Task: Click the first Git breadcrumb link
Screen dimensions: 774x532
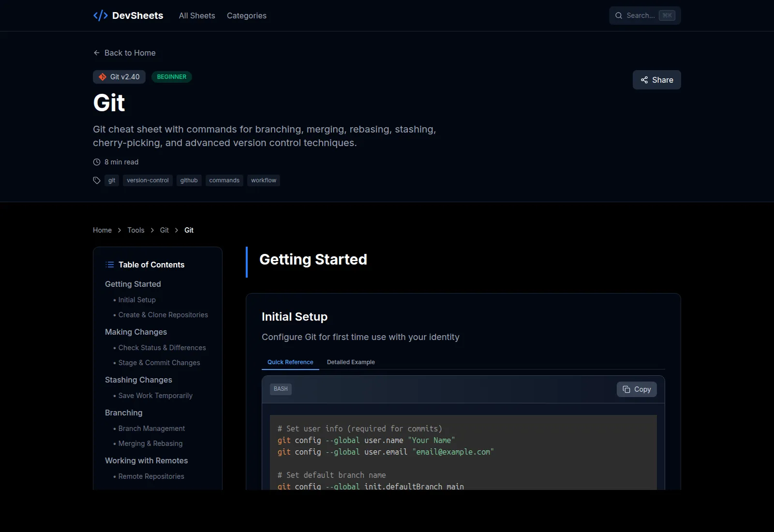Action: pyautogui.click(x=164, y=230)
